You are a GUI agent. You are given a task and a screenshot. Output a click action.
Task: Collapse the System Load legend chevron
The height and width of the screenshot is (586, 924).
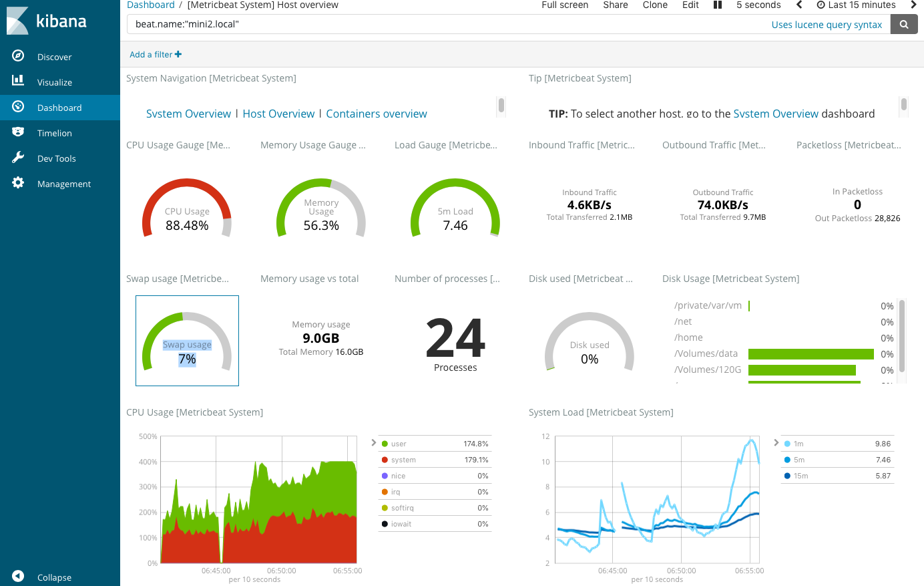[x=776, y=442]
